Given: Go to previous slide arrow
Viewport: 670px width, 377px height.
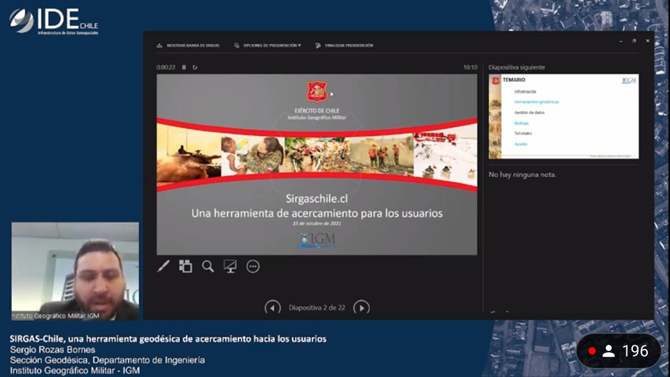Looking at the screenshot, I should tap(273, 307).
